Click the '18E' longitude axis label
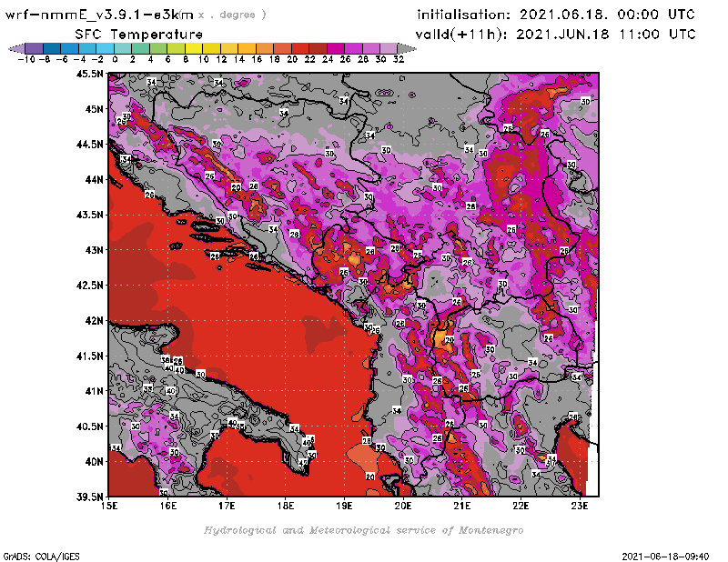Viewport: 728px width, 562px height. point(286,506)
